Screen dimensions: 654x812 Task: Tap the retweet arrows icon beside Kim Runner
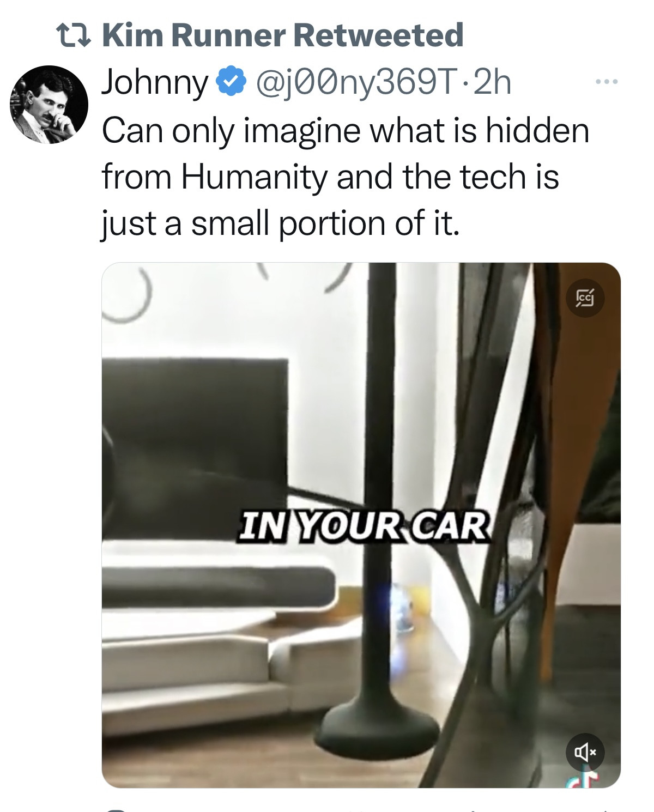(x=75, y=35)
